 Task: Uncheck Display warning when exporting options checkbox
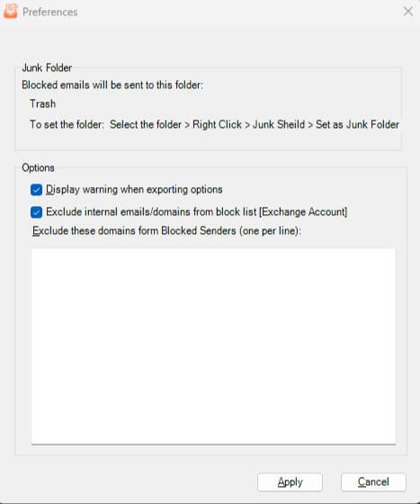pyautogui.click(x=36, y=190)
